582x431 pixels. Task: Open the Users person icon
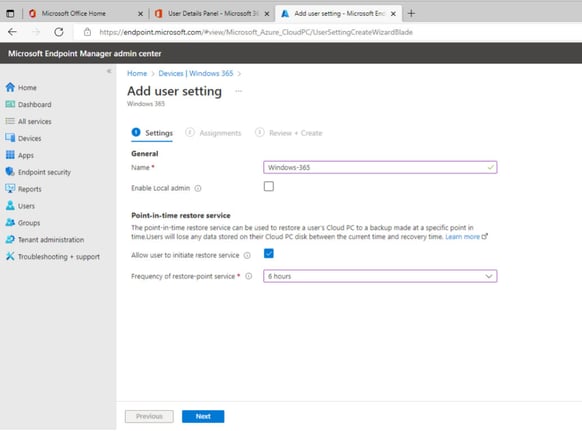[x=10, y=206]
